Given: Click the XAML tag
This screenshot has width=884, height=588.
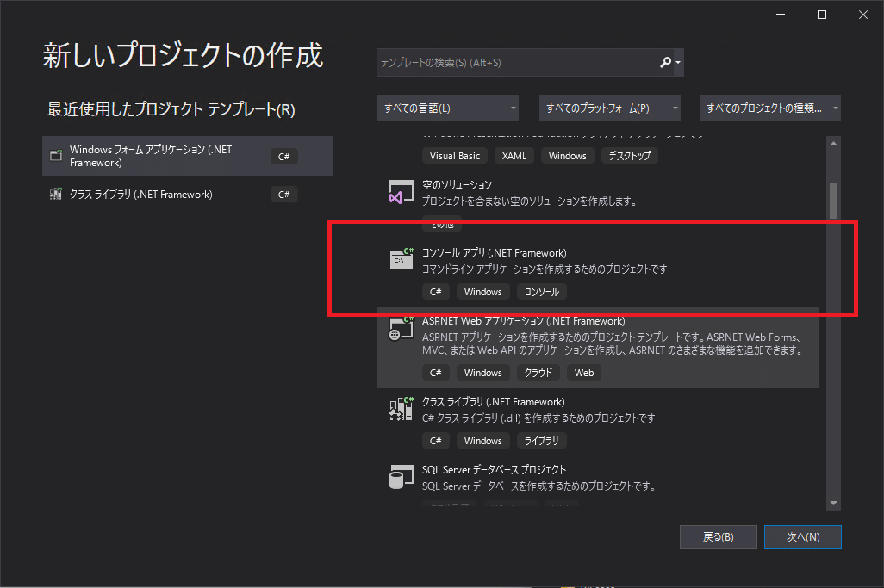Looking at the screenshot, I should [514, 156].
